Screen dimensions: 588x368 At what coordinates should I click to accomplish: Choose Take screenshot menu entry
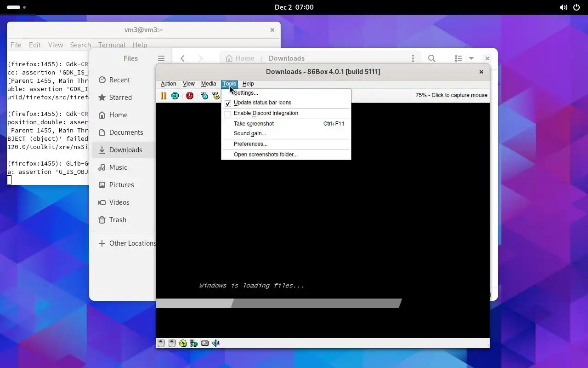(x=286, y=124)
